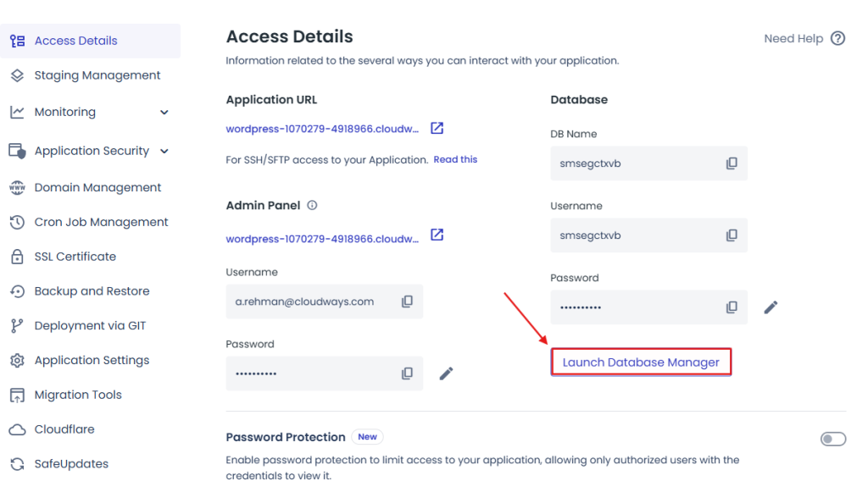Copy the DB Name to clipboard
868x498 pixels.
pyautogui.click(x=732, y=163)
